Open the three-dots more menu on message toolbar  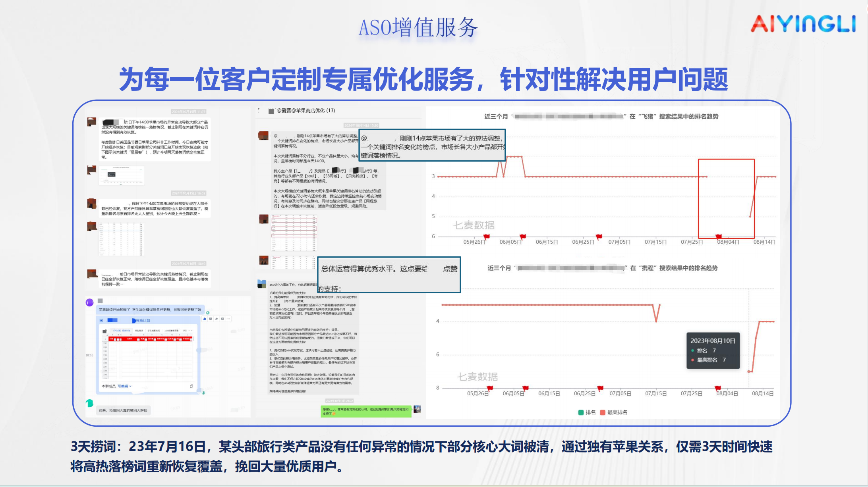[228, 319]
